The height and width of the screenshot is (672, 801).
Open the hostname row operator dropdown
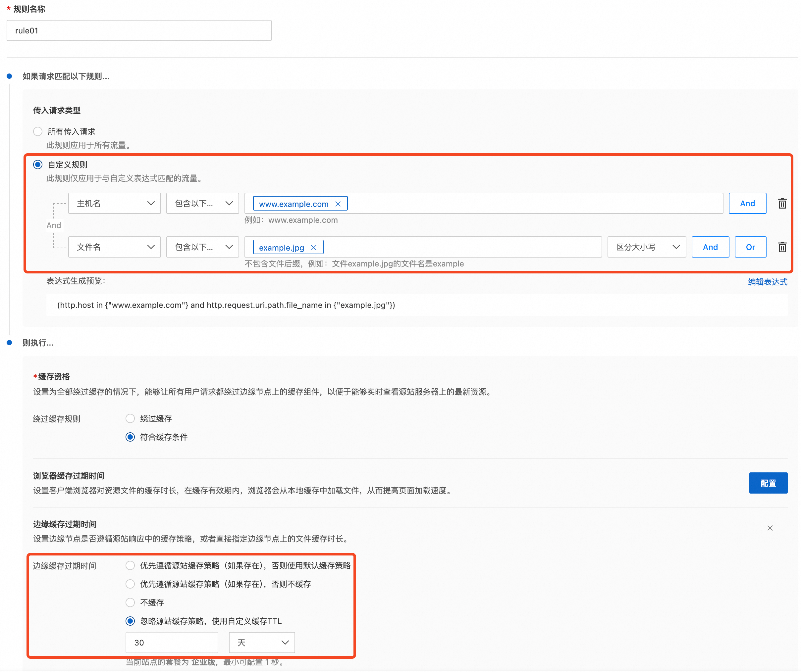(202, 204)
